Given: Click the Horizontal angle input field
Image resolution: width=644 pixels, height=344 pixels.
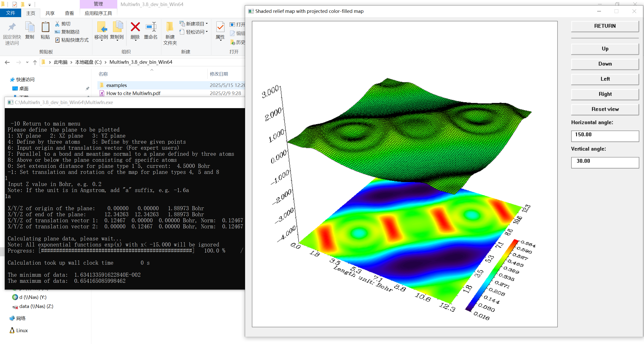Looking at the screenshot, I should (605, 136).
